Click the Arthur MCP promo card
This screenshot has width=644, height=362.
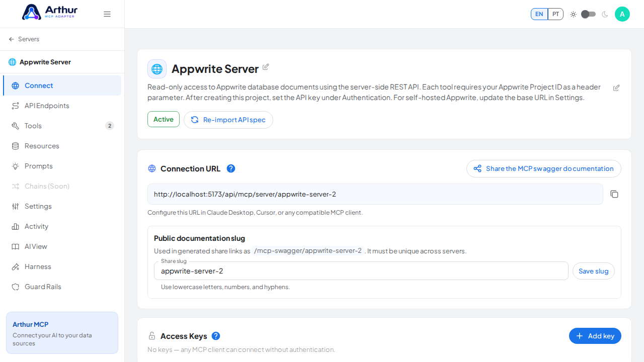point(62,333)
